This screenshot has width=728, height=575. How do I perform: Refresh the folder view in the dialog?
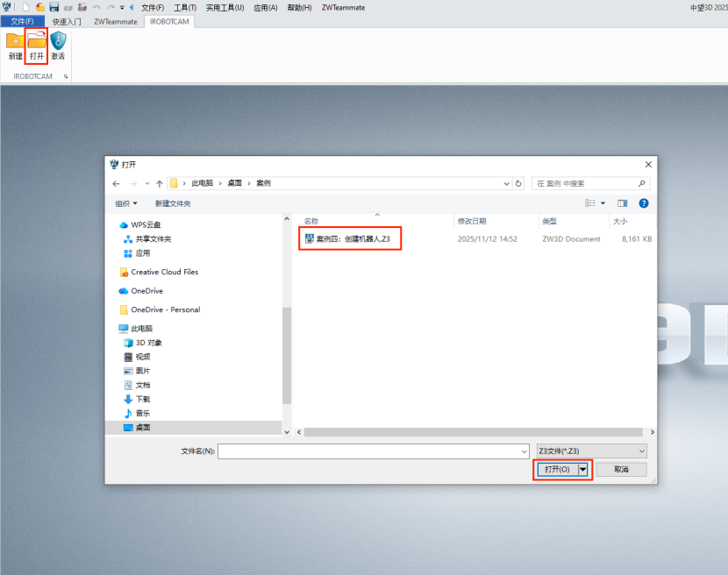click(x=519, y=184)
